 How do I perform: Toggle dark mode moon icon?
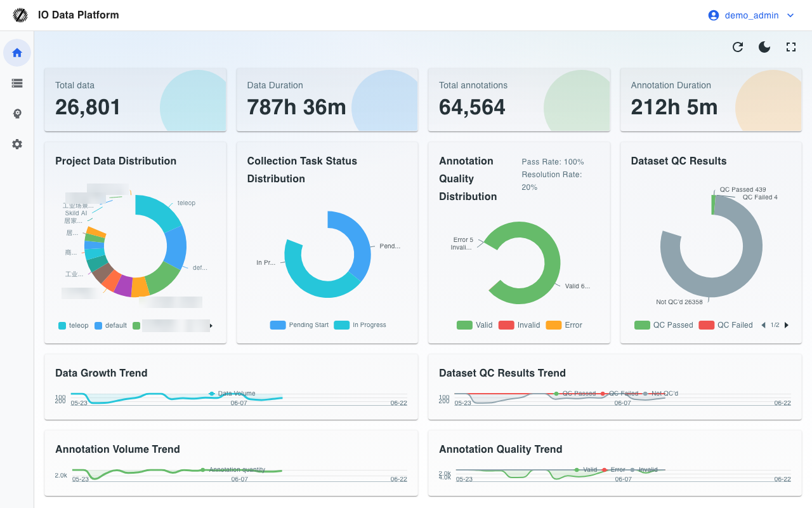pyautogui.click(x=764, y=47)
